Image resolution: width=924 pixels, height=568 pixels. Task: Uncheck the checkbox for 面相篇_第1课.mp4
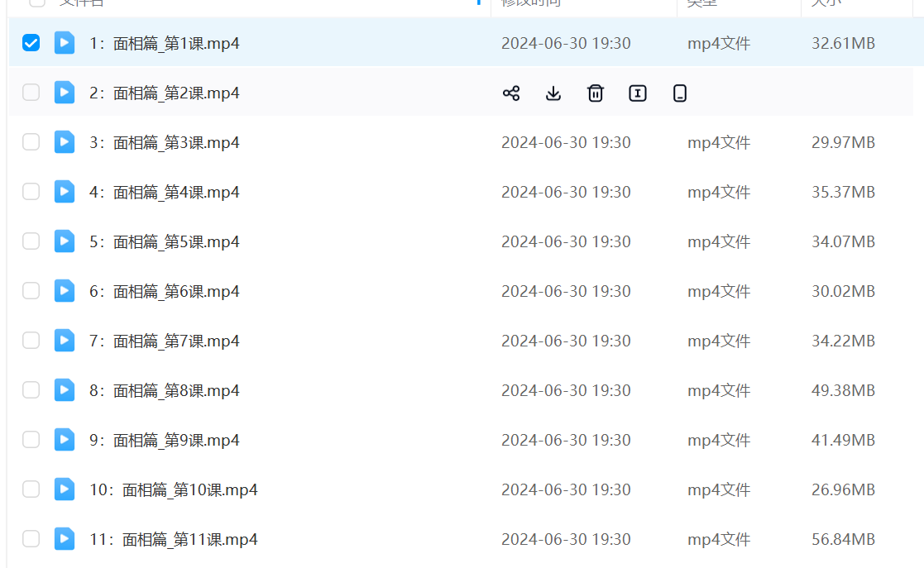pyautogui.click(x=31, y=43)
